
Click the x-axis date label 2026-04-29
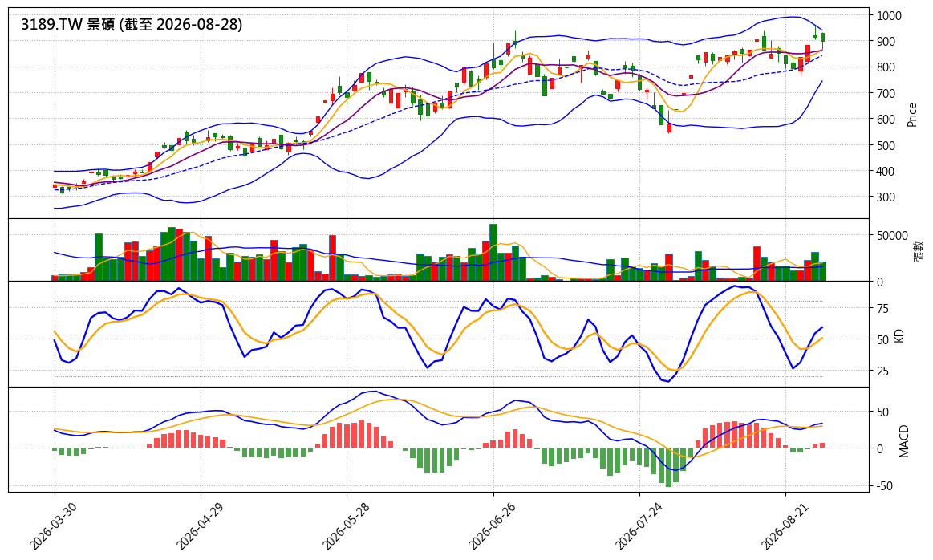point(199,525)
